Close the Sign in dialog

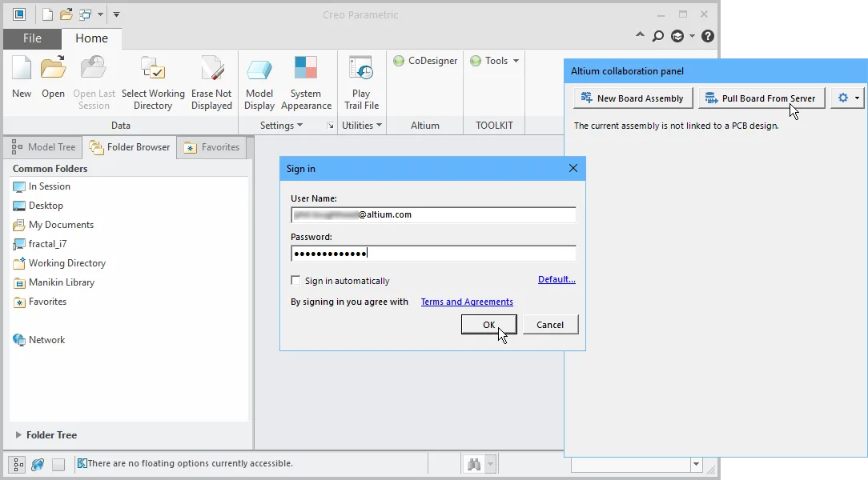click(x=573, y=168)
